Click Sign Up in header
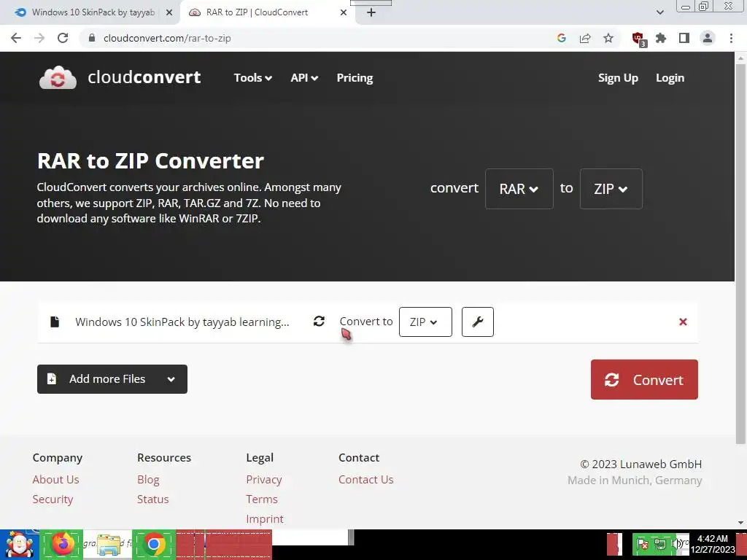The image size is (747, 560). point(618,77)
